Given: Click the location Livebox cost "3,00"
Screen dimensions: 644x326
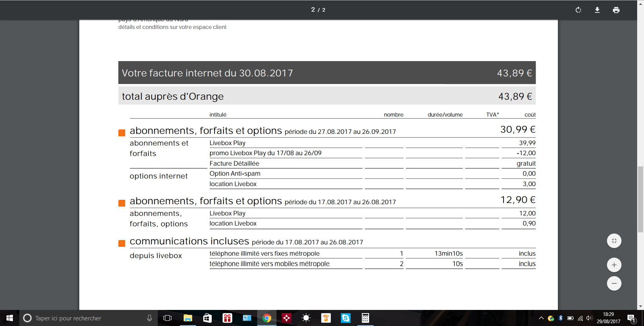Looking at the screenshot, I should (529, 184).
